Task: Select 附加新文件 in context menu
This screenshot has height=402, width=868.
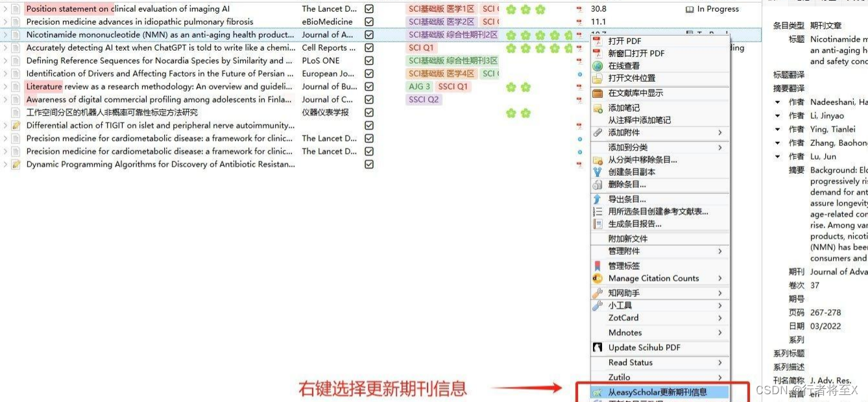Action: pyautogui.click(x=660, y=239)
